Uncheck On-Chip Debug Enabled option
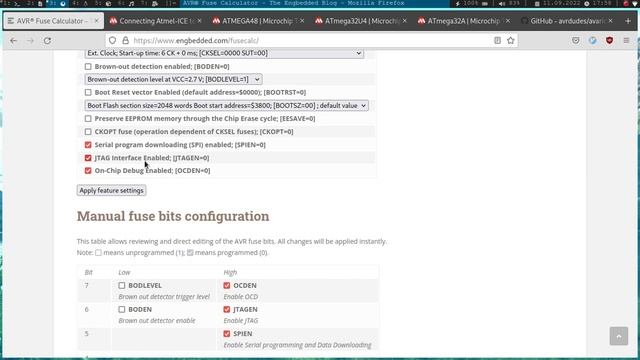The height and width of the screenshot is (360, 640). click(88, 171)
